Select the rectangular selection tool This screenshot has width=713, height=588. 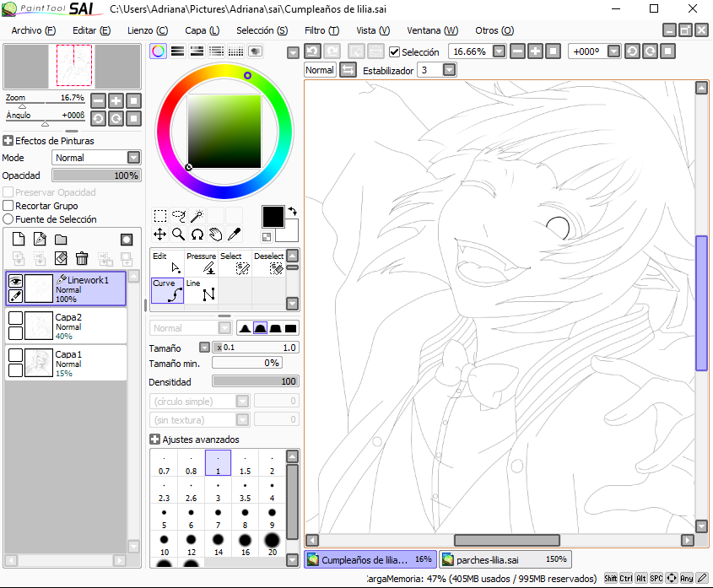tap(160, 216)
